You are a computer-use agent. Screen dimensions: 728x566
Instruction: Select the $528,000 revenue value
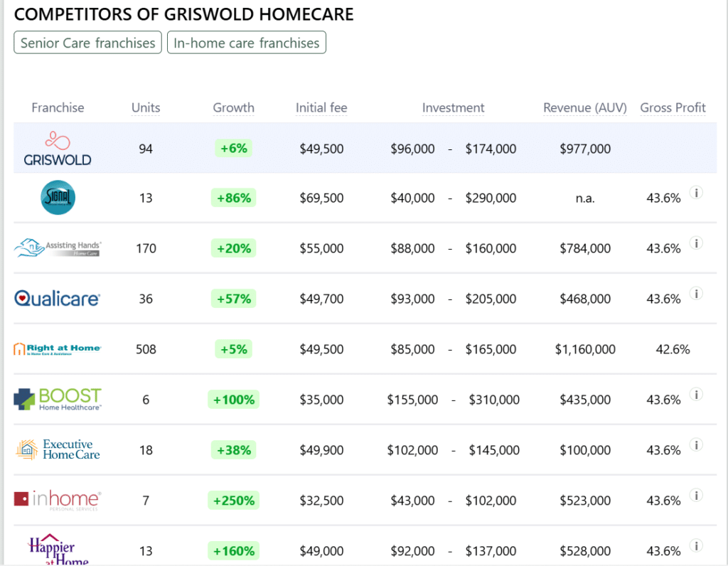585,551
